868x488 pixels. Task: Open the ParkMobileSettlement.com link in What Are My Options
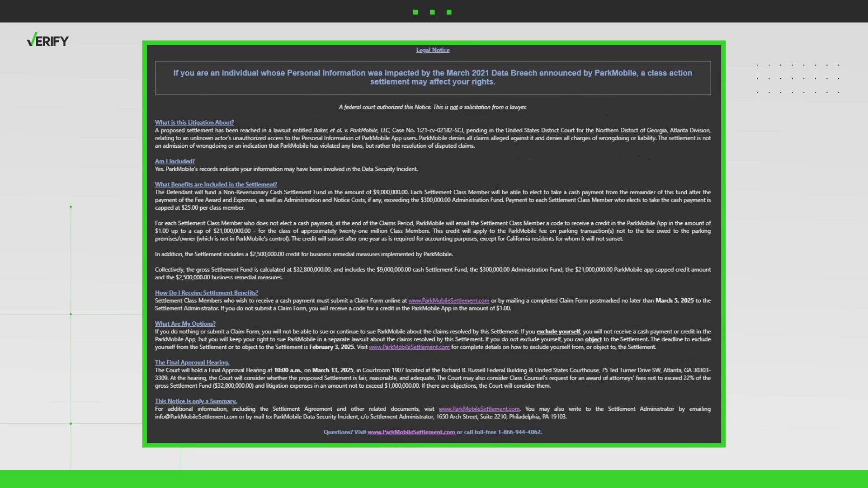(409, 347)
